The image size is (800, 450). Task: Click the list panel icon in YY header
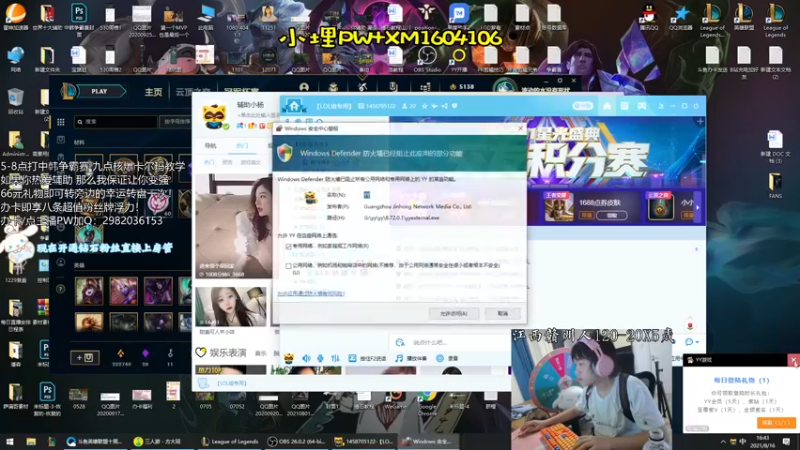pos(624,106)
